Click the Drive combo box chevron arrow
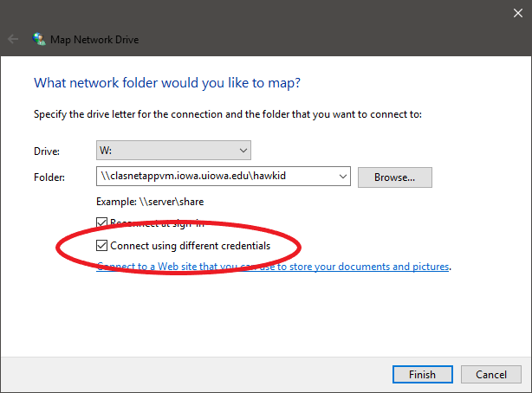Viewport: 532px width, 393px height. point(243,150)
